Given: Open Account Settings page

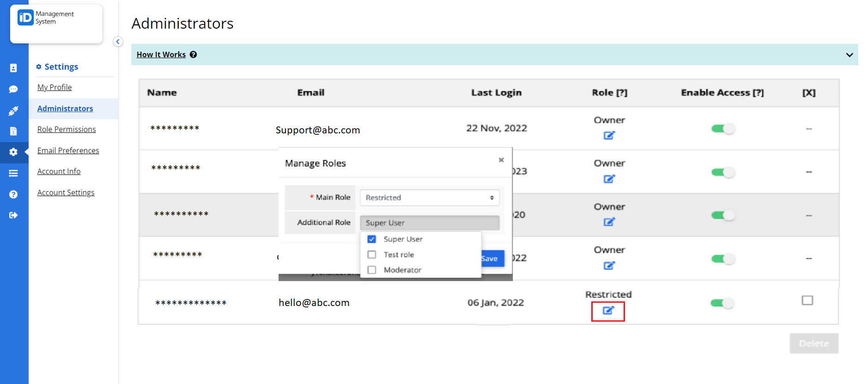Looking at the screenshot, I should tap(66, 192).
